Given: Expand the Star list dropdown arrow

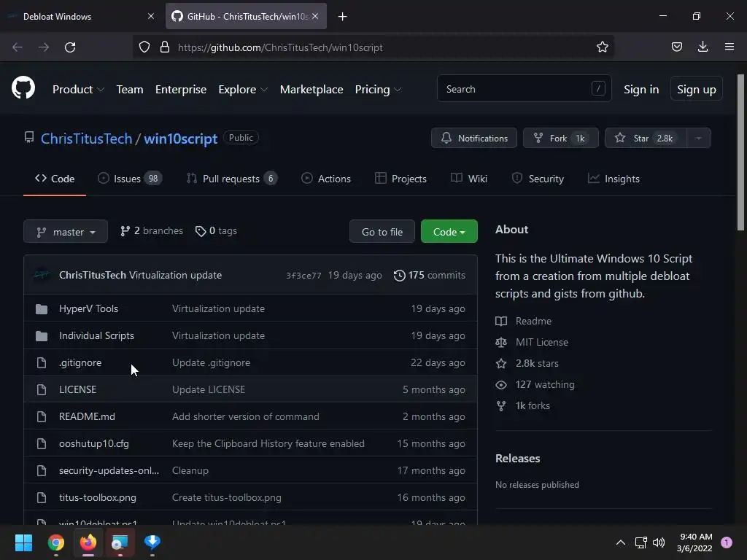Looking at the screenshot, I should [x=699, y=138].
